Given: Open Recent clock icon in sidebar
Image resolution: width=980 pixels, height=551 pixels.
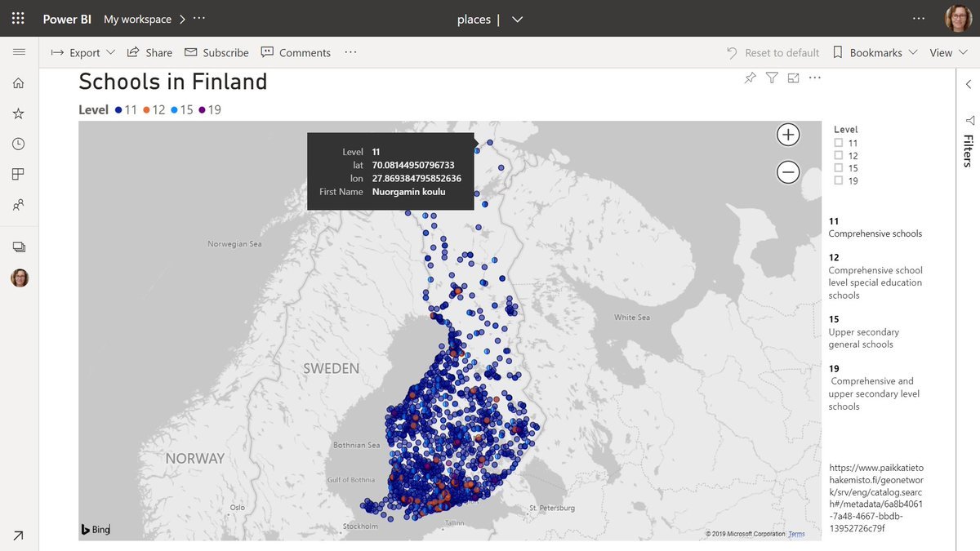Looking at the screenshot, I should pos(18,144).
